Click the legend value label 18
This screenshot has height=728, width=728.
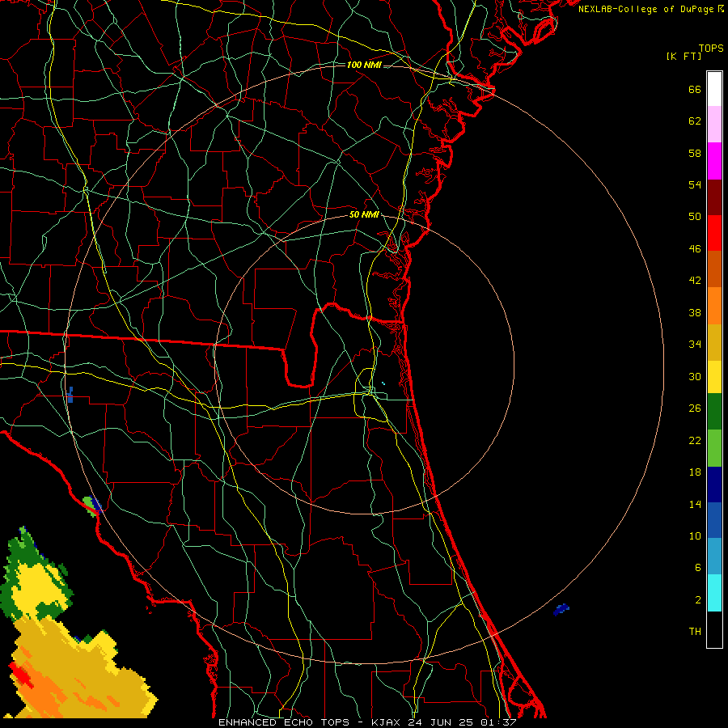695,472
